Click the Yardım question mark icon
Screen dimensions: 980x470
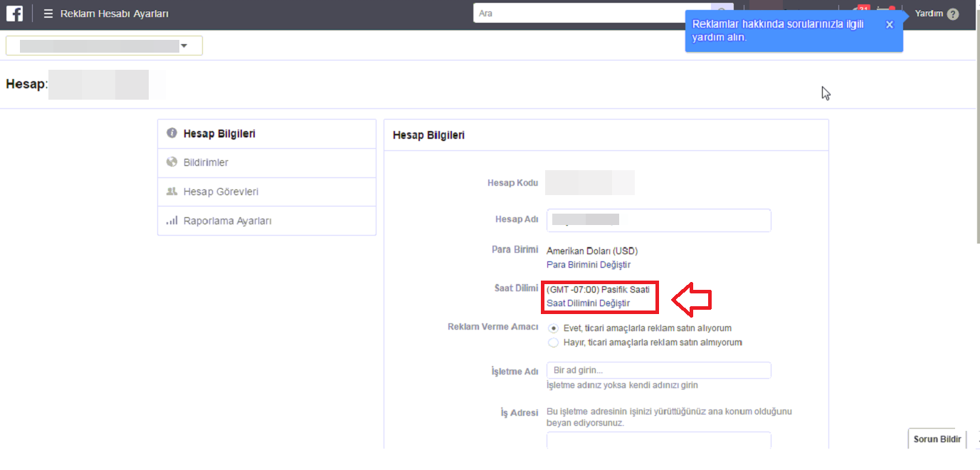click(953, 14)
